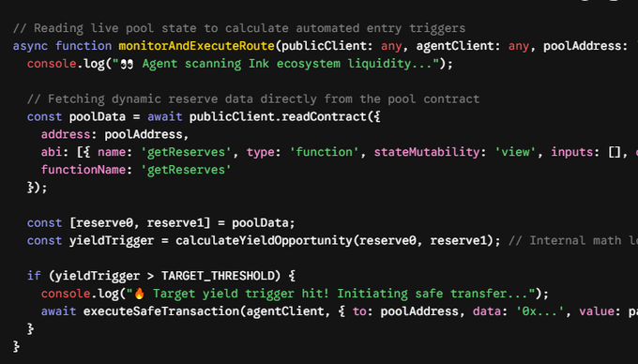
Task: Click 'poolData' in the 'const poolData =' declaration
Action: (x=98, y=116)
